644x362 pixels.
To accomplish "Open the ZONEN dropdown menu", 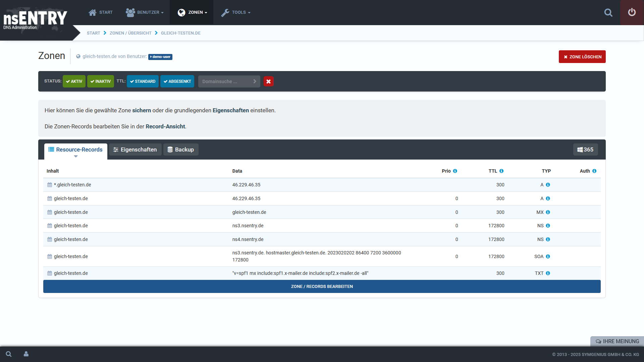I will pyautogui.click(x=192, y=12).
